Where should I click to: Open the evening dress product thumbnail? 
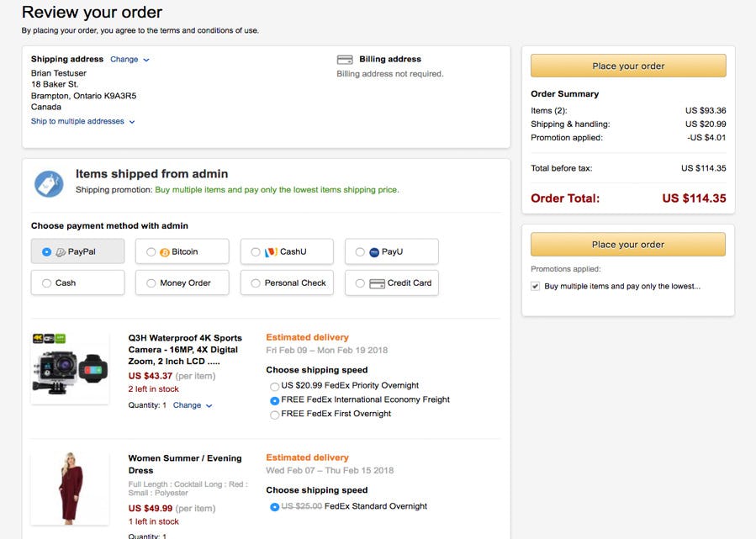70,489
